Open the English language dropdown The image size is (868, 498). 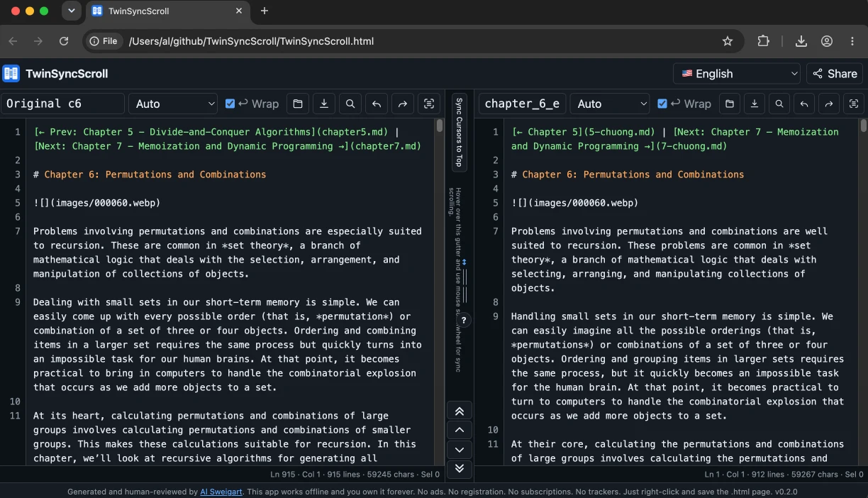pyautogui.click(x=737, y=74)
